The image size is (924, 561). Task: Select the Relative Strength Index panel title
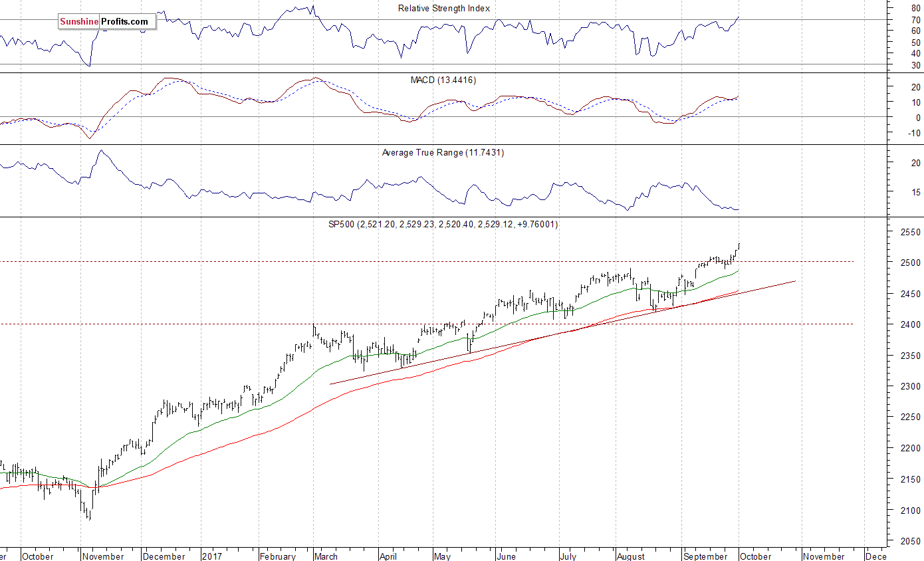coord(444,8)
